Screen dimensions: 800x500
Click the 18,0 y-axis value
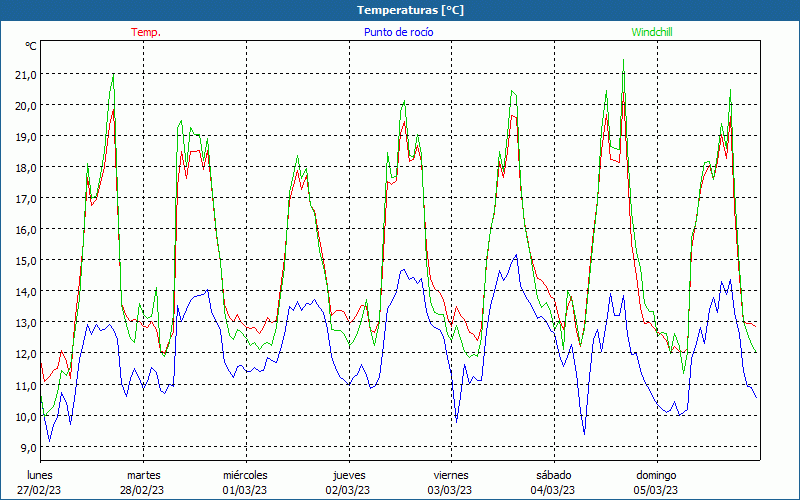[x=26, y=168]
